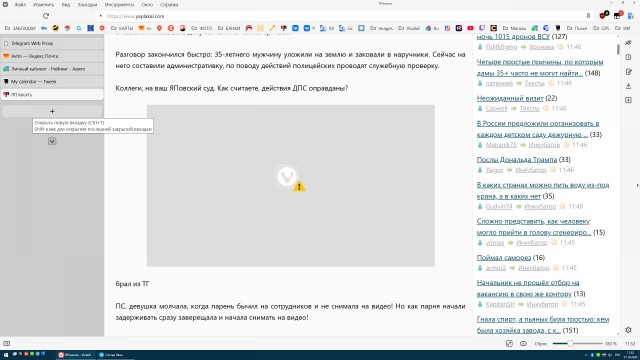Click the taskbar clock
Viewport: 640px width, 360px height.
click(x=631, y=355)
